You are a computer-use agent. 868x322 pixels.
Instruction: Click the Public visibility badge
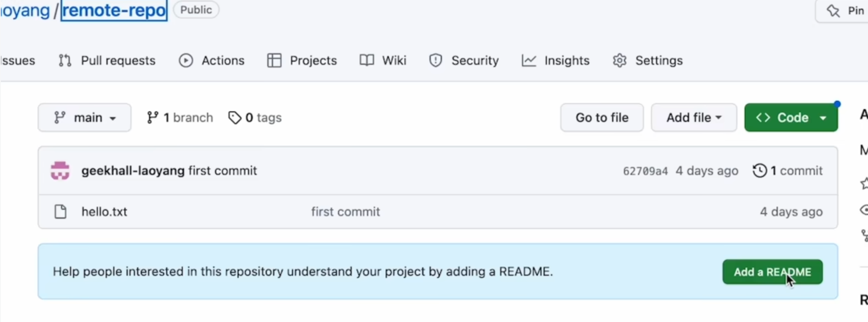[196, 10]
